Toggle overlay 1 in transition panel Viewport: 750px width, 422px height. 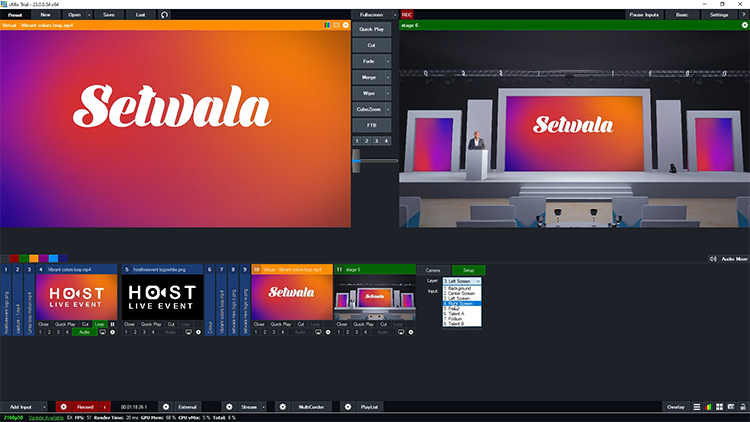356,142
